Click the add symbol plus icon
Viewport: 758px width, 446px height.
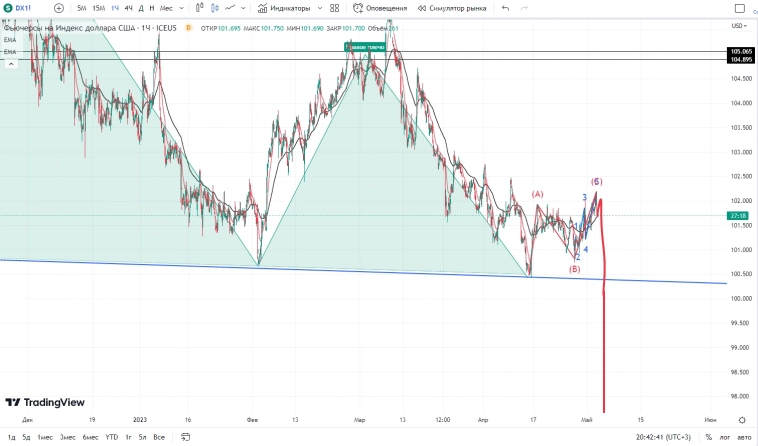point(58,8)
